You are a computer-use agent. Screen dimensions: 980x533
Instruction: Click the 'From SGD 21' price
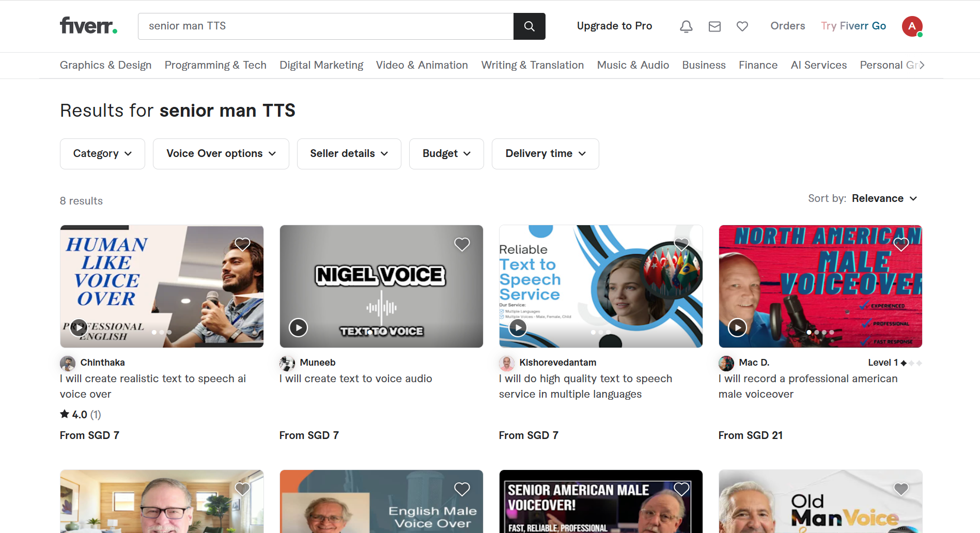click(751, 435)
